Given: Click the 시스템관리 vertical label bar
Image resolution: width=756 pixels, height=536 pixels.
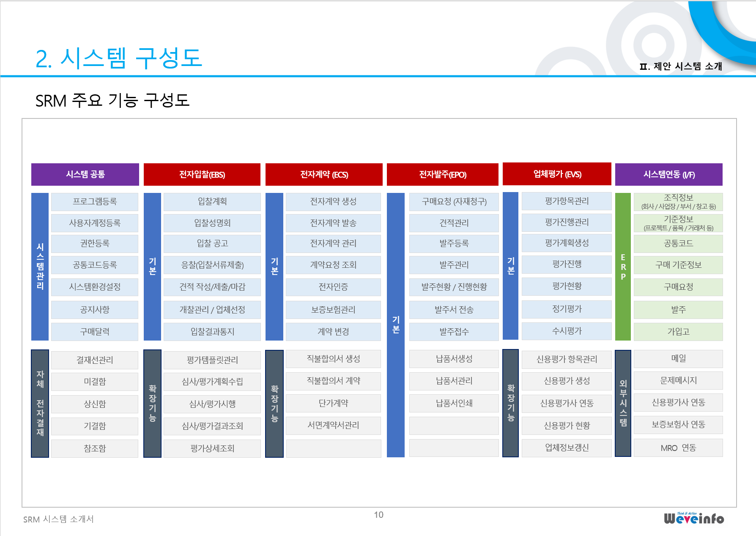Looking at the screenshot, I should pos(40,267).
